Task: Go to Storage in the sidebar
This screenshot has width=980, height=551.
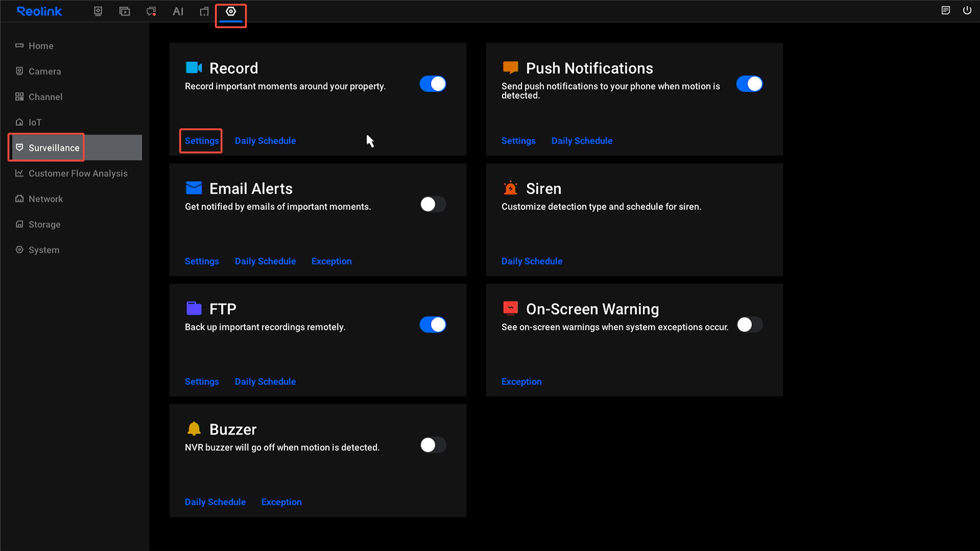Action: click(x=44, y=224)
